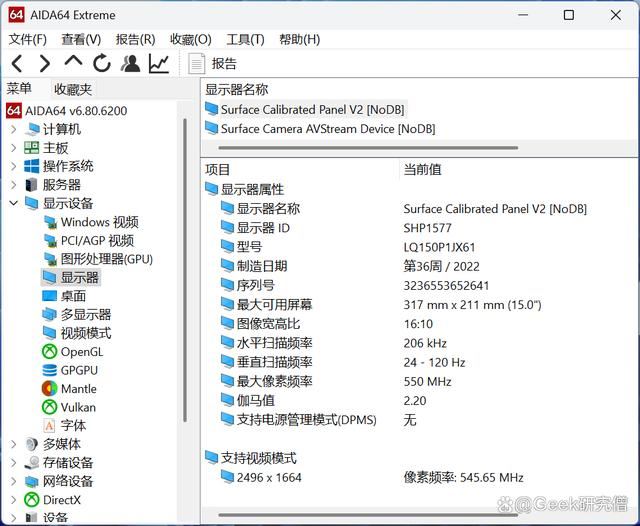
Task: Select the OpenGL item in tree
Action: point(81,351)
